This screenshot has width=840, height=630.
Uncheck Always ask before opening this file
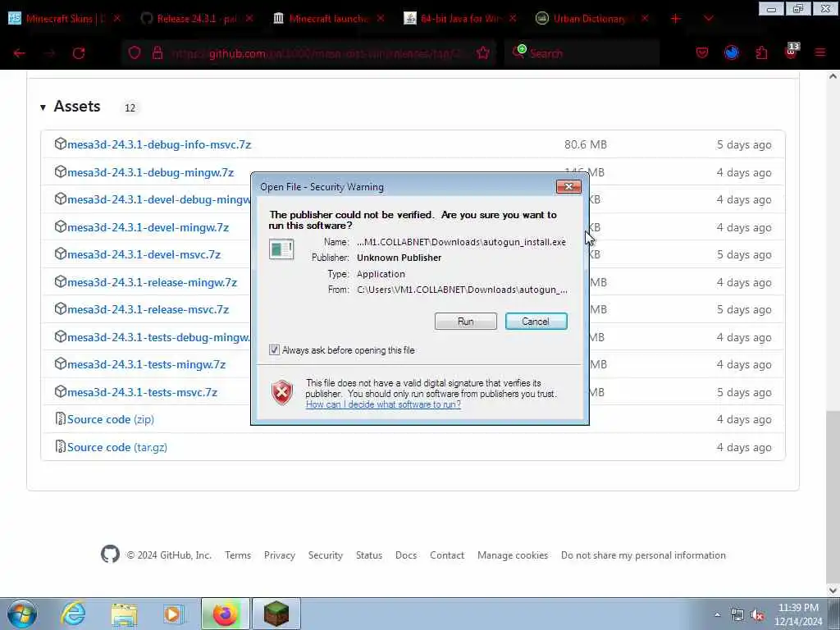pyautogui.click(x=274, y=349)
